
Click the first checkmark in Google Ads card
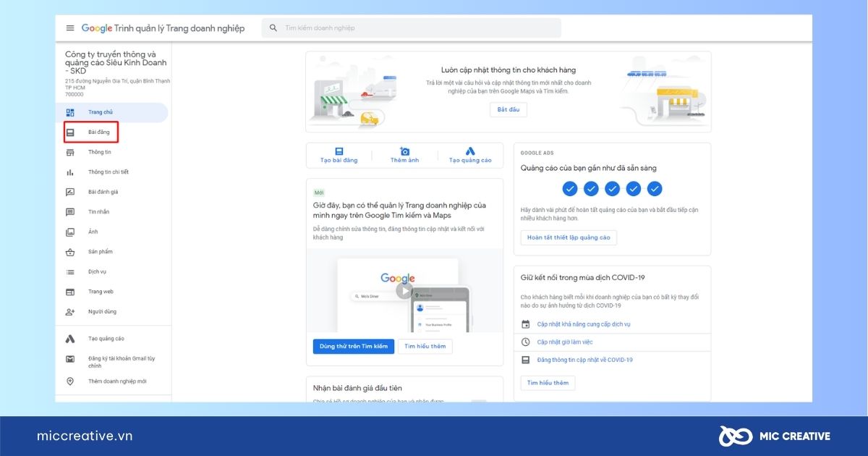pyautogui.click(x=570, y=189)
